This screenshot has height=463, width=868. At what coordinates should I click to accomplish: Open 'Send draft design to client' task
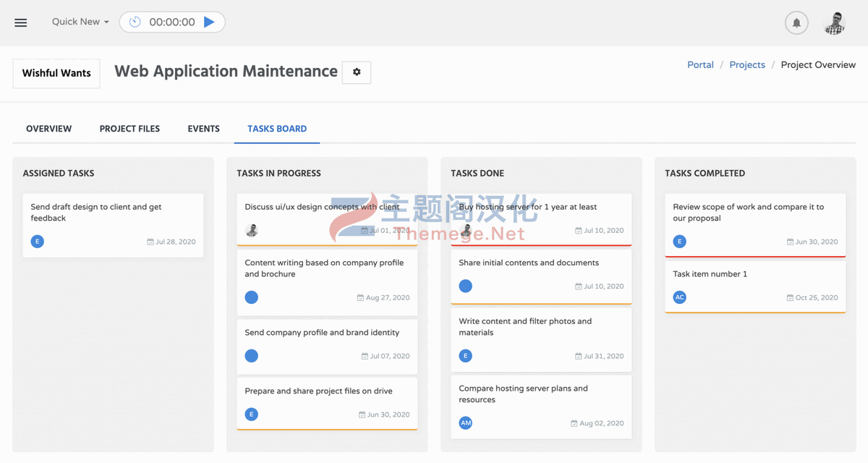[x=96, y=212]
